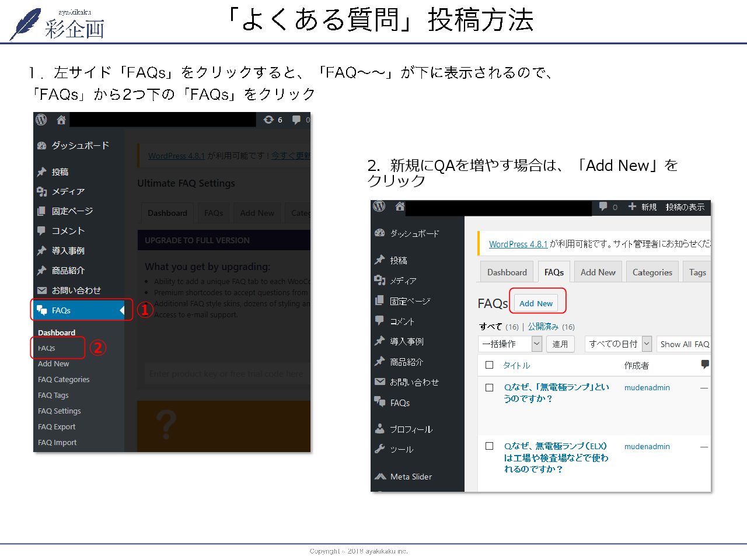Check box for 無電極ランプ（ELX） FAQ row
The width and height of the screenshot is (747, 560).
490,446
